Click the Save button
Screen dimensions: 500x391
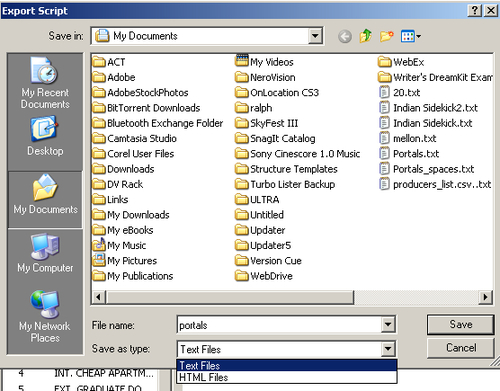click(460, 324)
